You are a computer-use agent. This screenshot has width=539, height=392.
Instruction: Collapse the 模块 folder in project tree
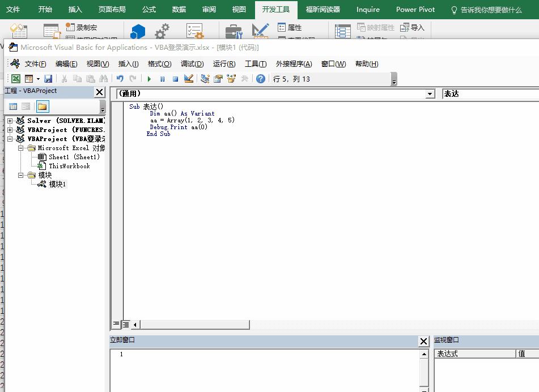point(20,175)
